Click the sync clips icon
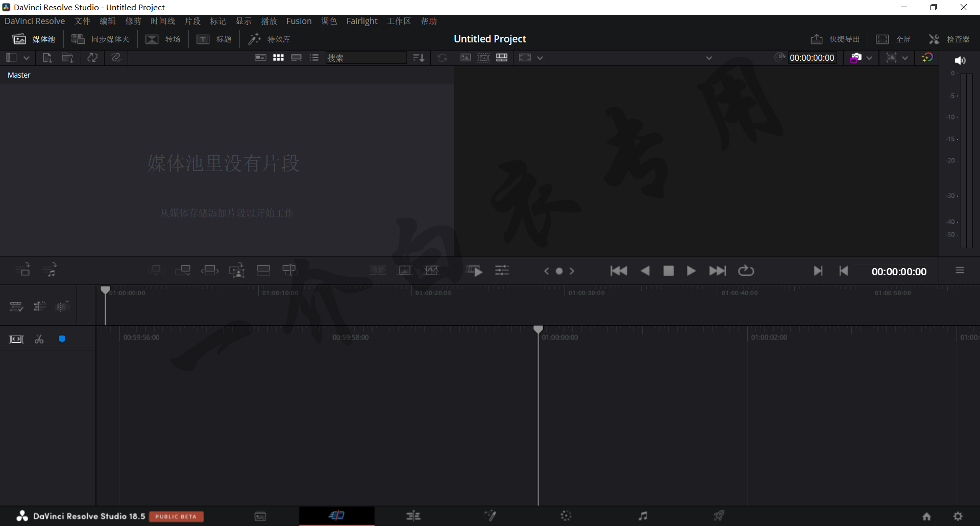Screen dimensions: 980x526 pos(92,58)
